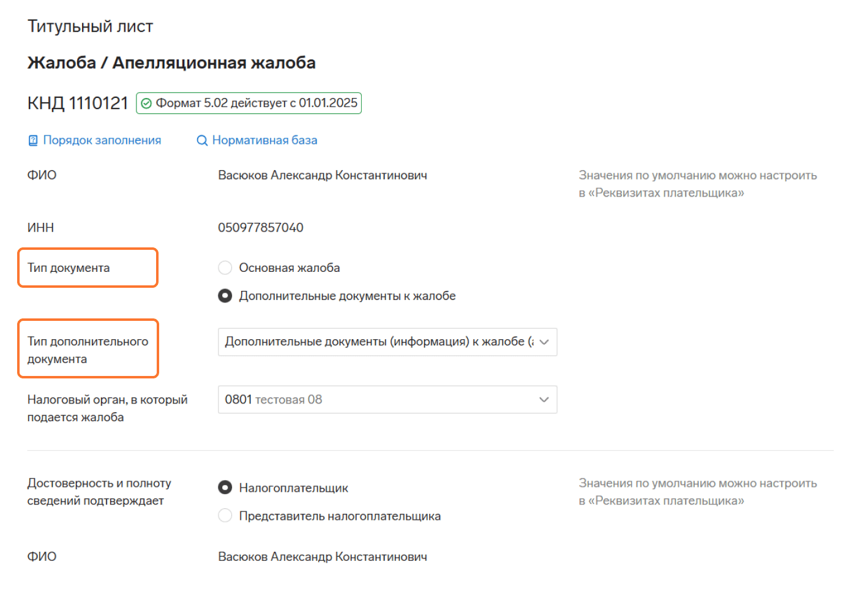The width and height of the screenshot is (868, 616).
Task: Choose the Дополнительные документы к жалобе radio option
Action: coord(225,296)
